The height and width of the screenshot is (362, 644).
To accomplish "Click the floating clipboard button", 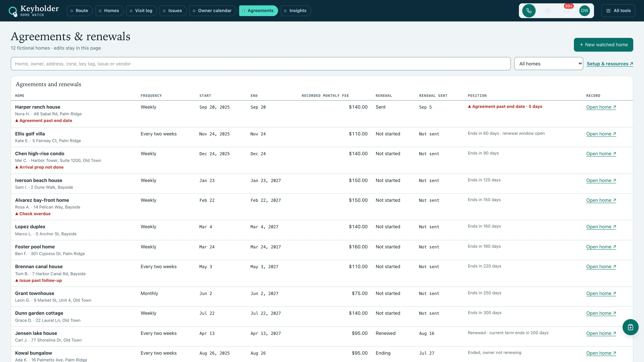I will click(630, 327).
